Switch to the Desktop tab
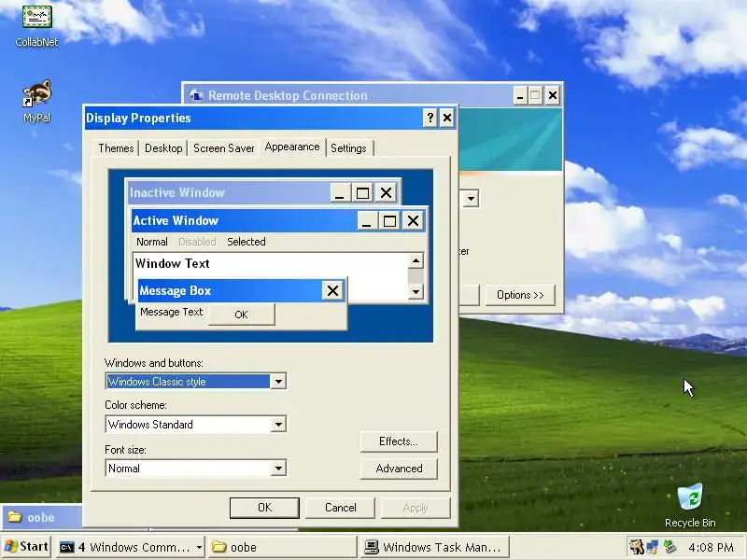The height and width of the screenshot is (560, 747). (x=163, y=148)
